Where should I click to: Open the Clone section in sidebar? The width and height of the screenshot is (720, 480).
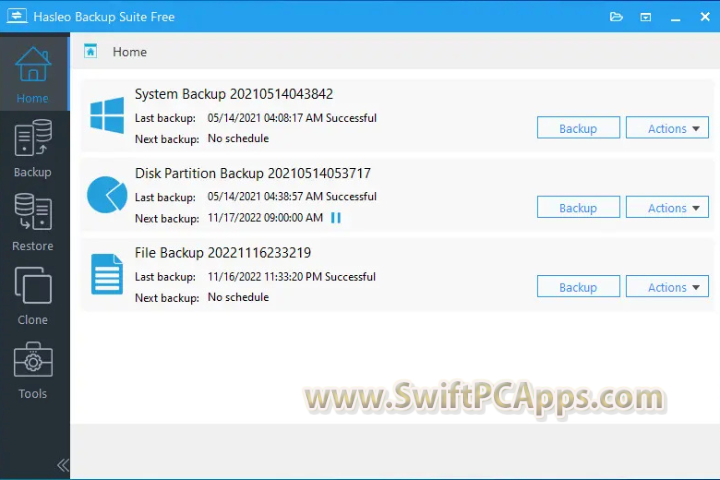[34, 296]
